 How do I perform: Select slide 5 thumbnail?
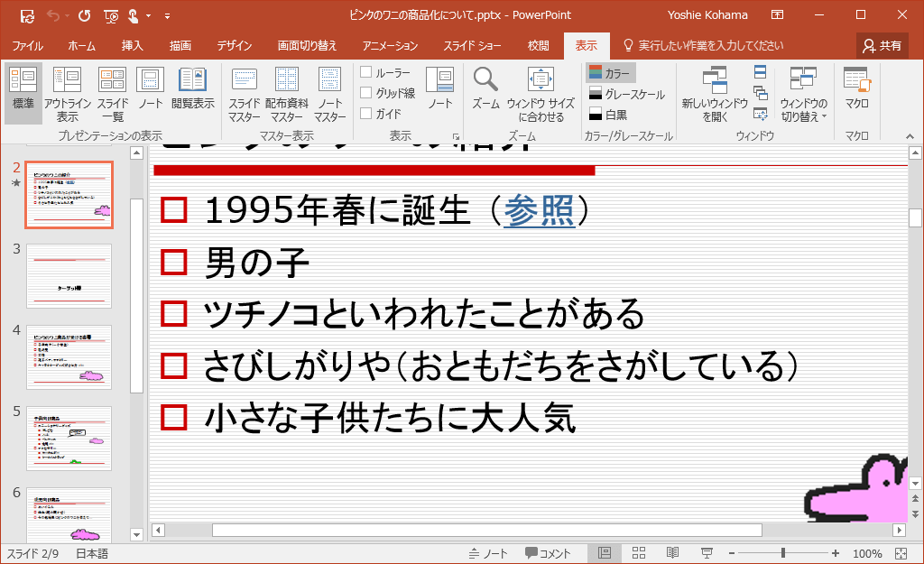tap(69, 438)
